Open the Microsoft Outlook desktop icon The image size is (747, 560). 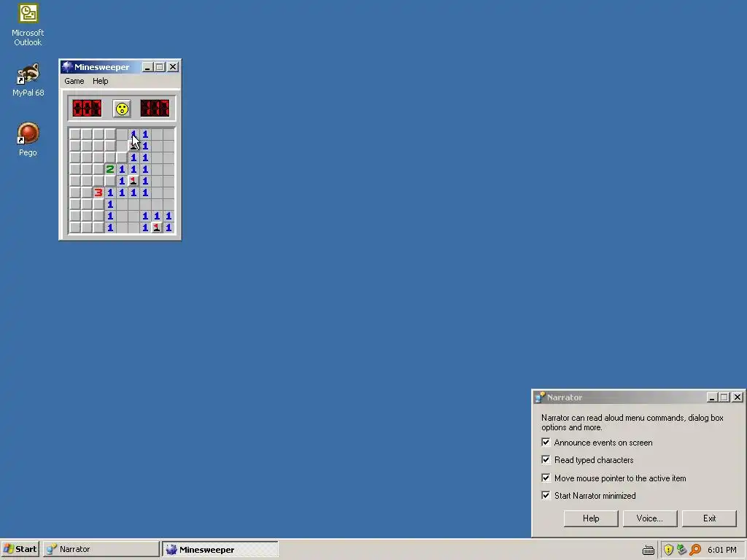click(28, 26)
